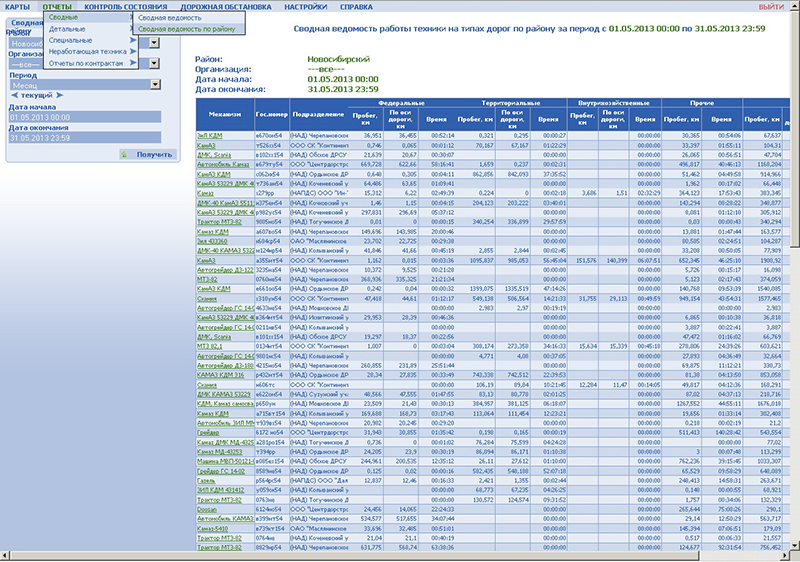This screenshot has width=800, height=562.
Task: Open the Район dropdown arrow
Action: tap(155, 43)
